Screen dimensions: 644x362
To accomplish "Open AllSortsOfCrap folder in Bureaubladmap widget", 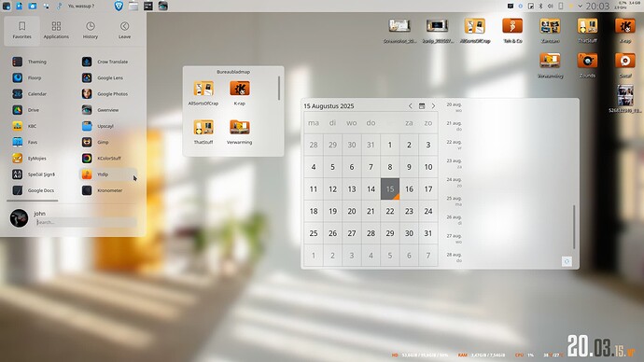I will tap(203, 93).
